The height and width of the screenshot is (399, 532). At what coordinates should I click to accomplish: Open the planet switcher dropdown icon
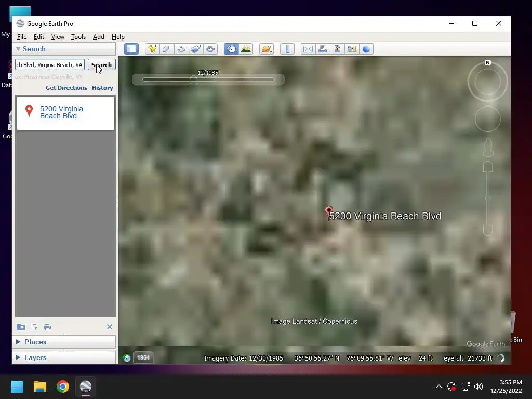coord(267,49)
